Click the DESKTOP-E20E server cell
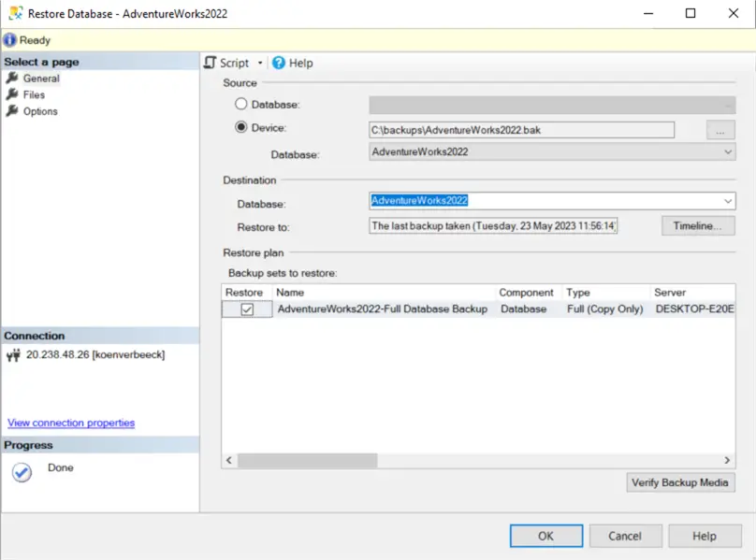The width and height of the screenshot is (756, 560). pyautogui.click(x=695, y=309)
